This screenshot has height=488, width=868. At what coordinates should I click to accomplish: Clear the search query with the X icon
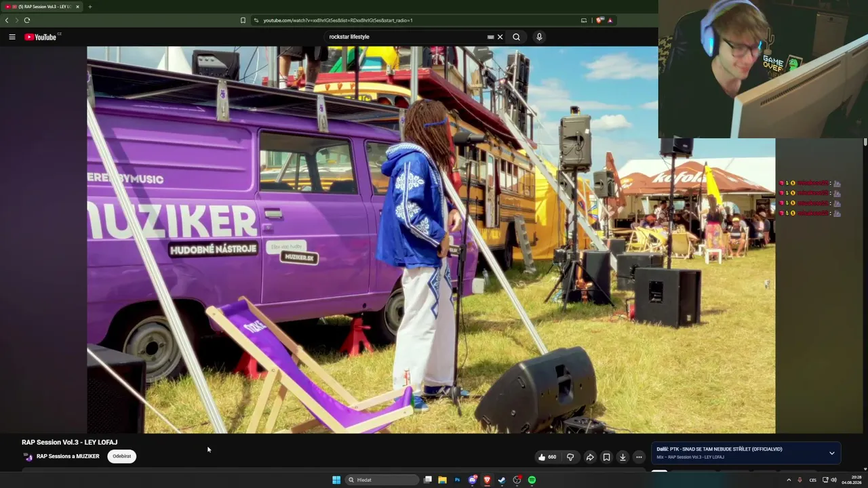(x=500, y=37)
